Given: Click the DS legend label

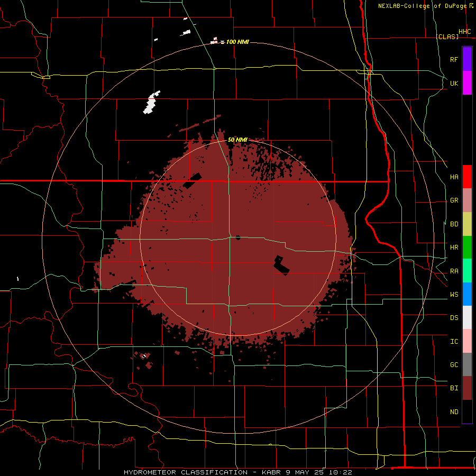Looking at the screenshot, I should (x=454, y=318).
